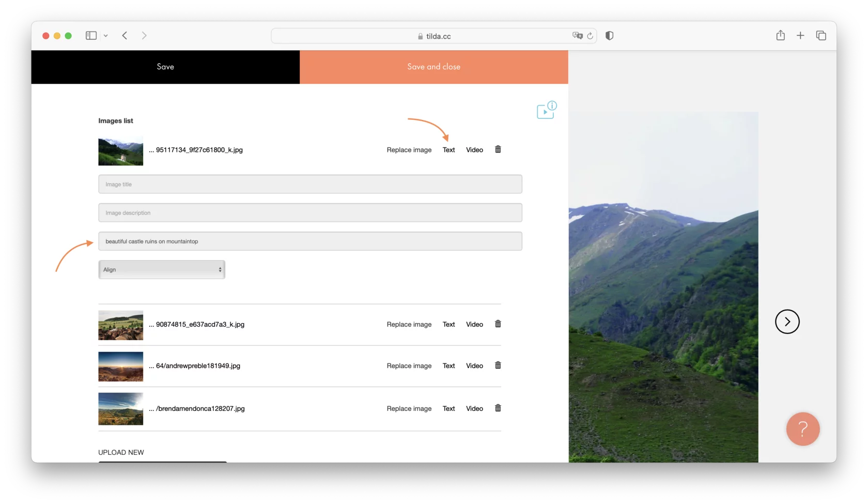Delete the 95117134_9f27c61800_k.jpg image via trash icon
The image size is (868, 504).
pyautogui.click(x=498, y=149)
